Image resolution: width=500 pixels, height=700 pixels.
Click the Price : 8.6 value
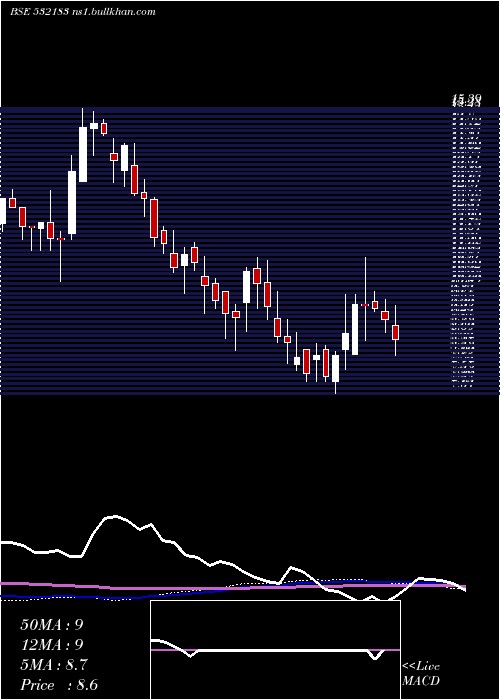(59, 685)
